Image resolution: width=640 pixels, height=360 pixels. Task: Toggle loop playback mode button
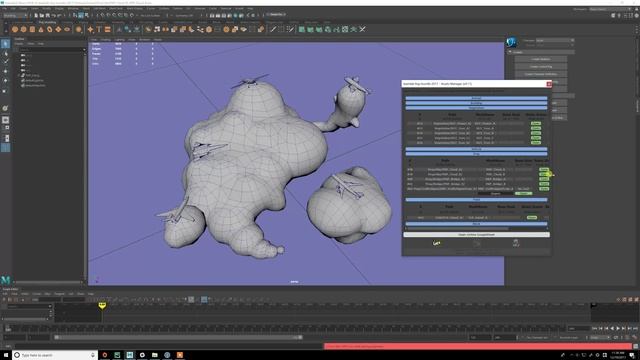(x=616, y=338)
